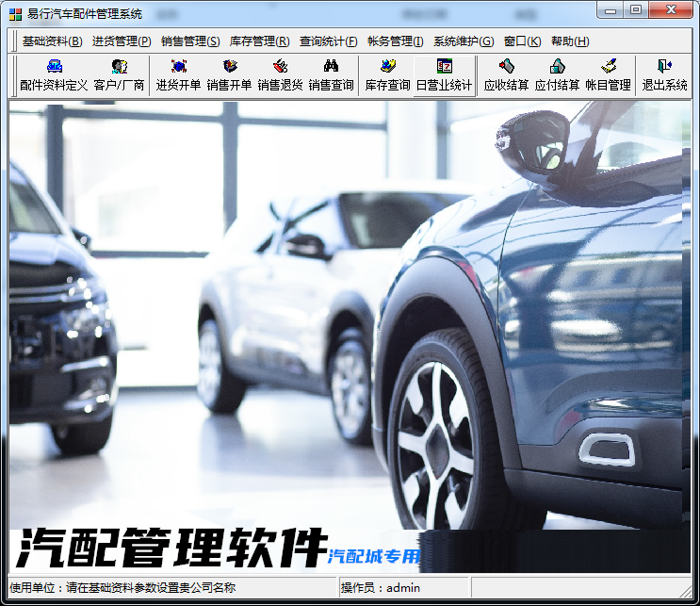Open the 帐务管理(I) menu
Viewport: 700px width, 606px height.
396,41
